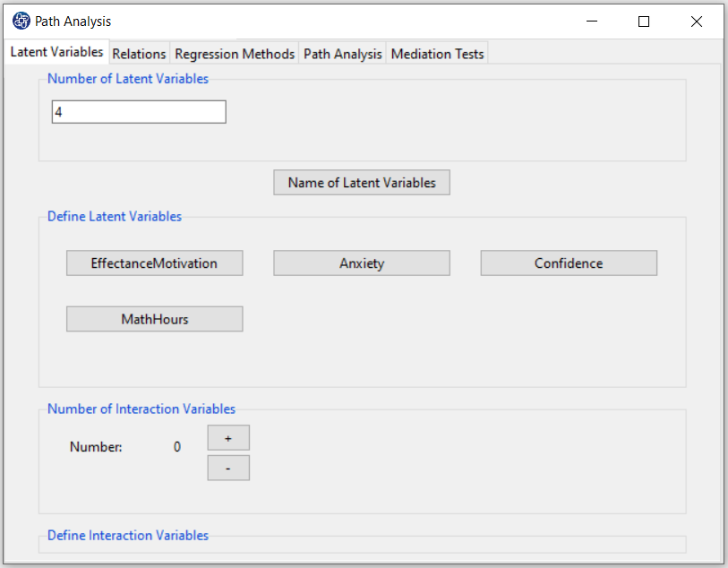This screenshot has height=568, width=728.
Task: Click the Confidence variable button
Action: 569,263
